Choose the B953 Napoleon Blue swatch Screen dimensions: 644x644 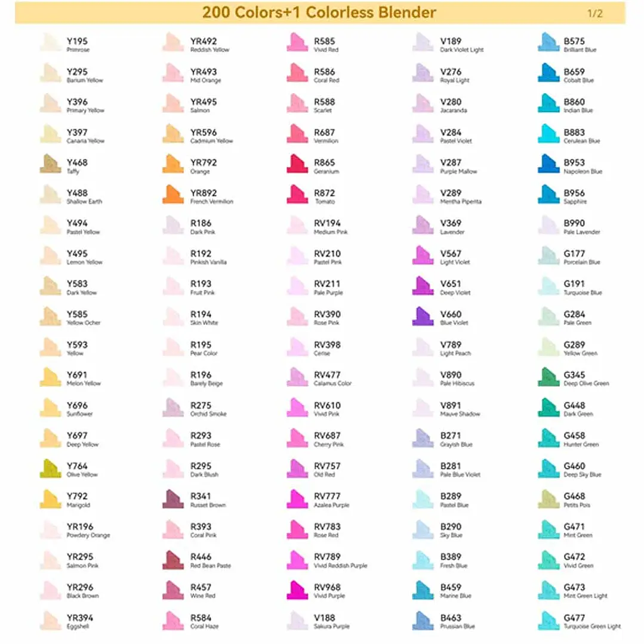click(x=549, y=165)
